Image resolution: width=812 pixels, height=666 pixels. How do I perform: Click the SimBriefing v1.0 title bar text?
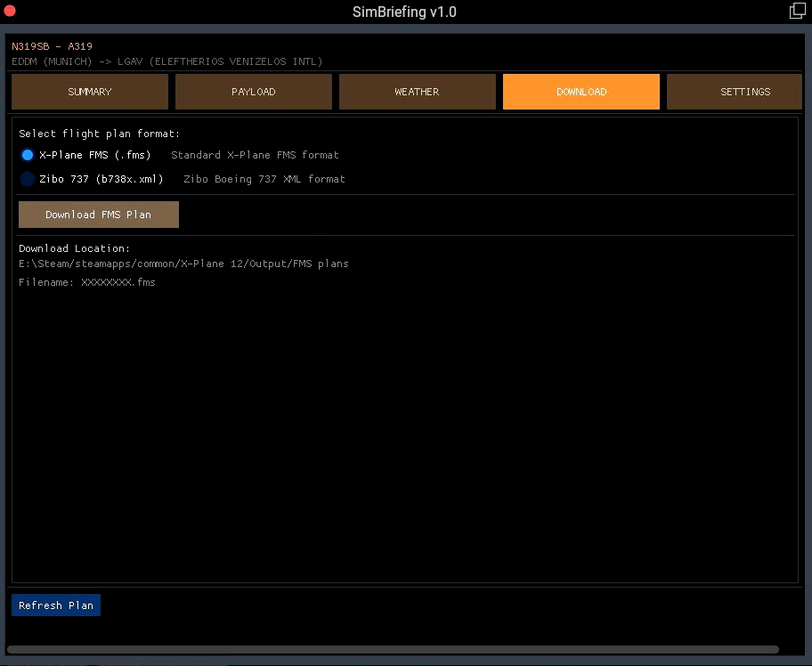click(x=404, y=12)
